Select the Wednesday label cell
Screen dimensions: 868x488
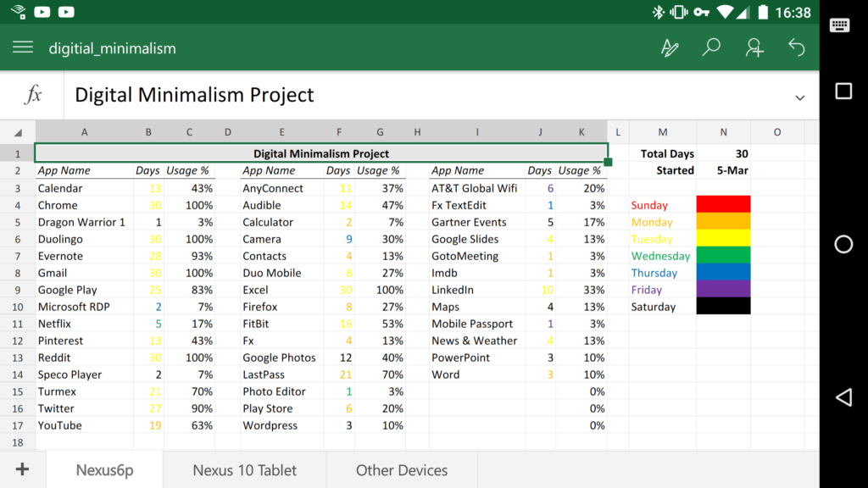point(663,256)
